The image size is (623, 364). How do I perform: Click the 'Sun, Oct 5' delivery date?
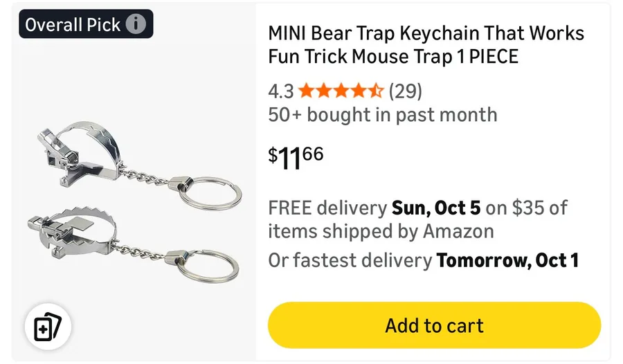pos(436,207)
